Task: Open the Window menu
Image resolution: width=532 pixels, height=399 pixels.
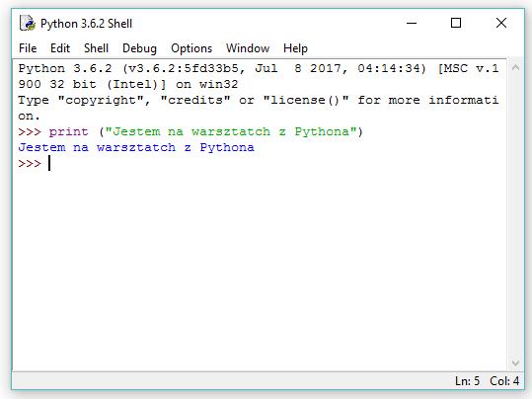Action: click(248, 48)
